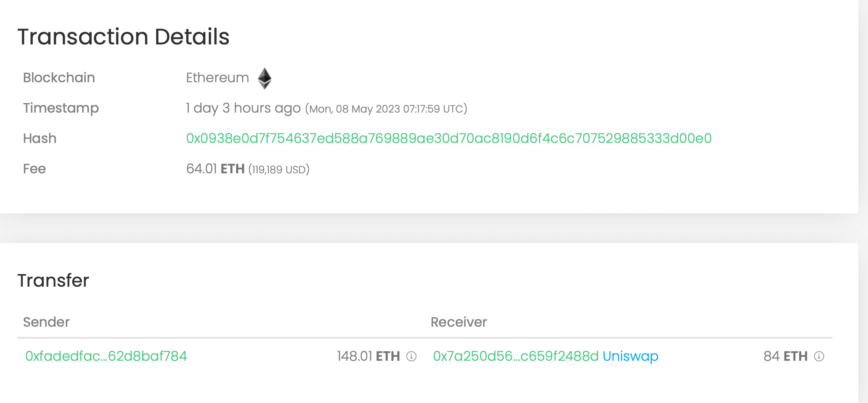This screenshot has height=403, width=868.
Task: Click the Ethereum diamond logo icon
Action: click(x=265, y=78)
